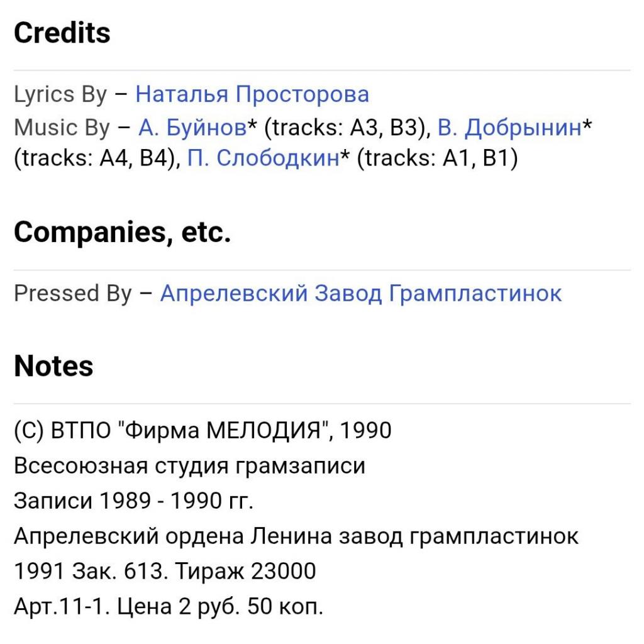Click the "Companies, etc." heading
Screen dimensions: 644x644
coord(122,233)
